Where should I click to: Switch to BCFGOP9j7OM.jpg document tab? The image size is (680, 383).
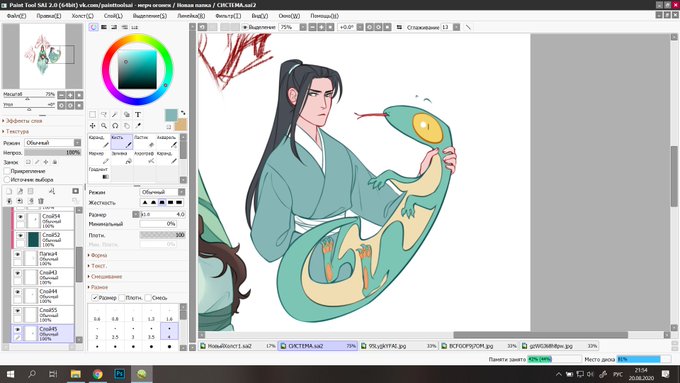(478, 346)
